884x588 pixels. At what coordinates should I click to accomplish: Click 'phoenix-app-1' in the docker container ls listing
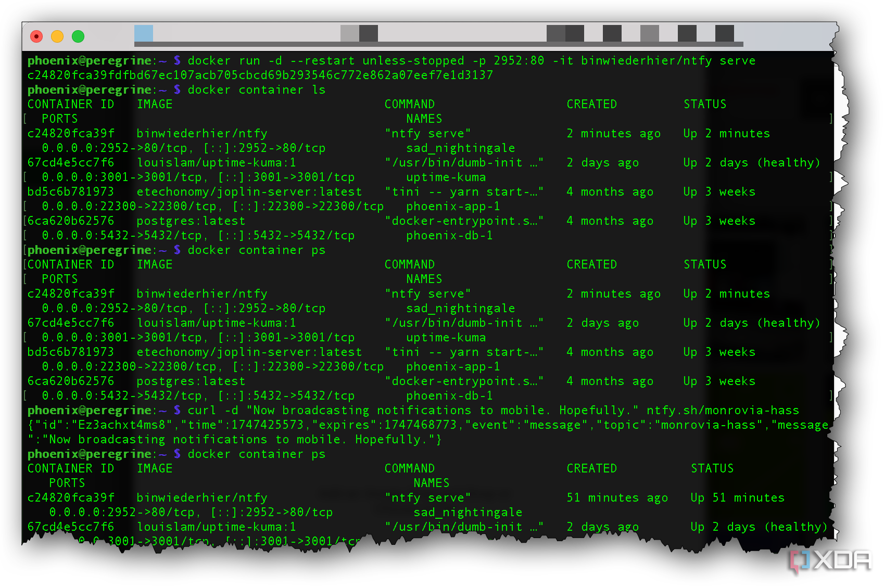click(x=453, y=207)
